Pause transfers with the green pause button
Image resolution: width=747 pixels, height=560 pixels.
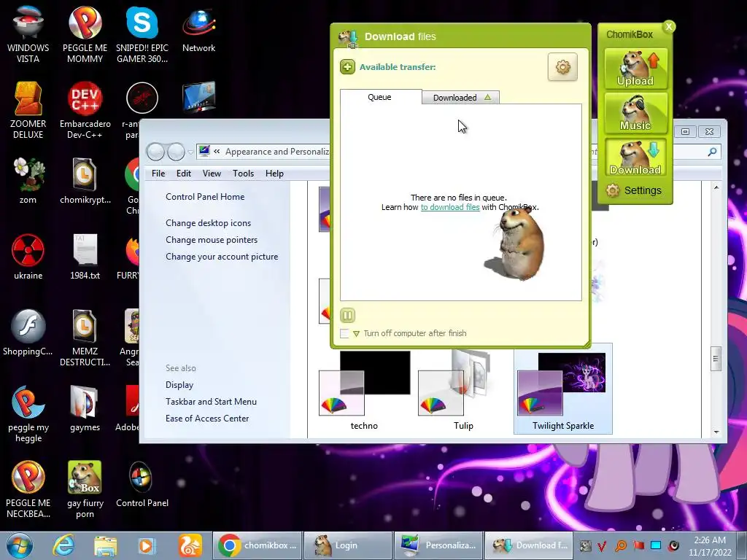(x=347, y=315)
